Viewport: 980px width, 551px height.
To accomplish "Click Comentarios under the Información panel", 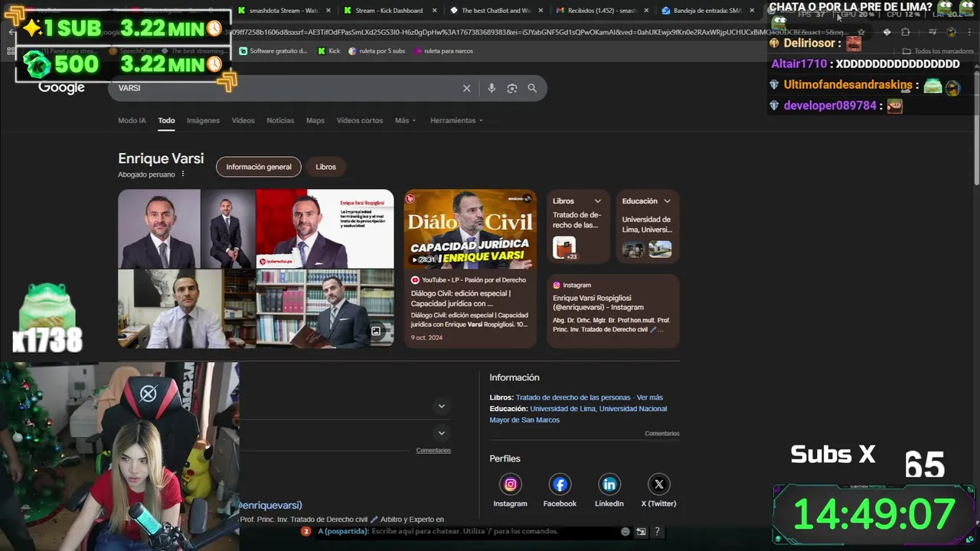I will click(661, 434).
